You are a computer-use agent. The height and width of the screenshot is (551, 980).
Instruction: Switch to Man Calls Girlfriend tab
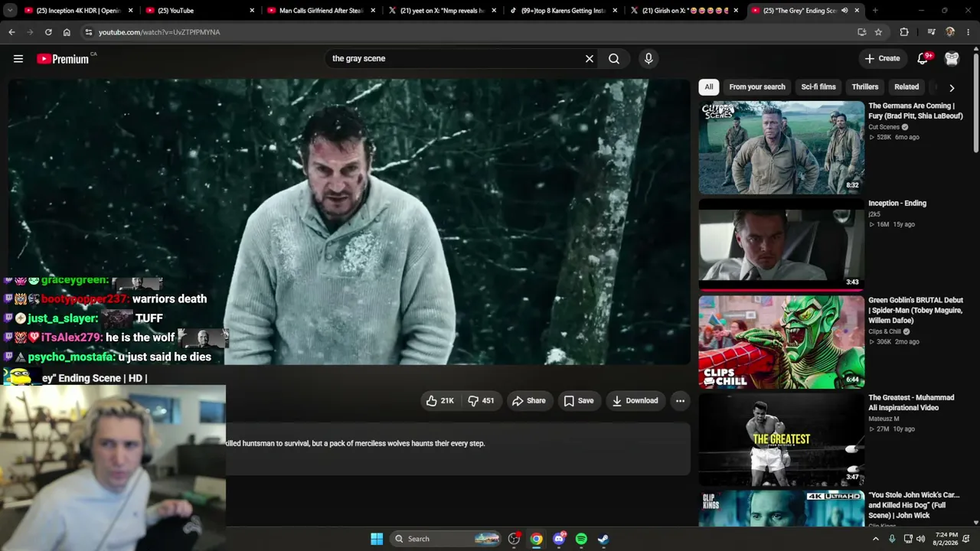[x=321, y=11]
